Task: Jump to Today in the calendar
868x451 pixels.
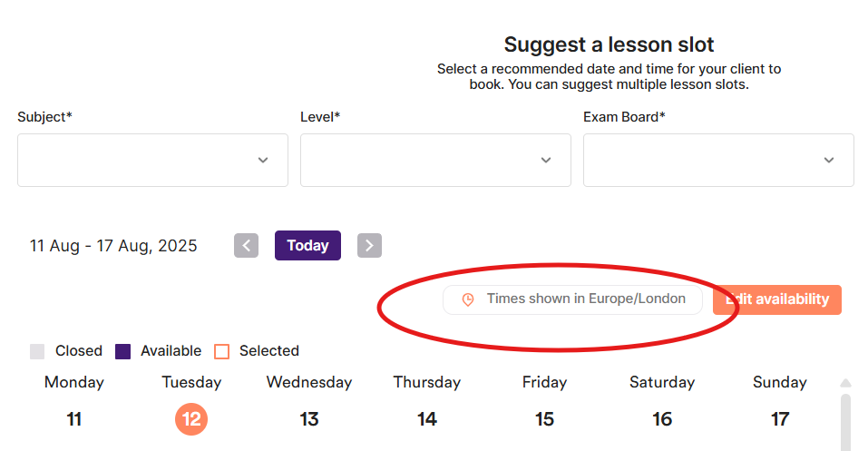Action: 307,246
